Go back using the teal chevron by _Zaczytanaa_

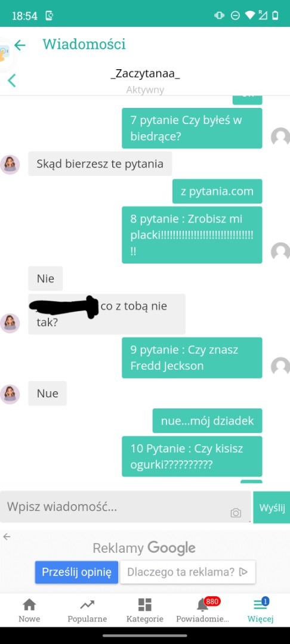[x=11, y=80]
